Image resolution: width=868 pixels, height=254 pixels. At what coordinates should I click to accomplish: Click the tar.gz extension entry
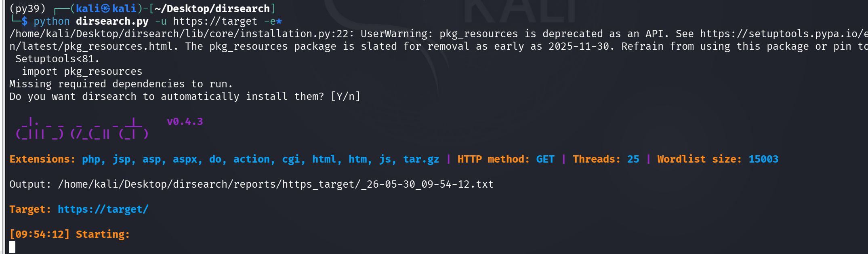(x=421, y=159)
